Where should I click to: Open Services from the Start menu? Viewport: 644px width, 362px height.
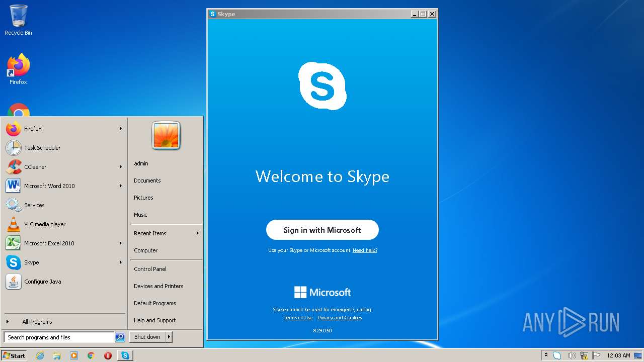64,205
